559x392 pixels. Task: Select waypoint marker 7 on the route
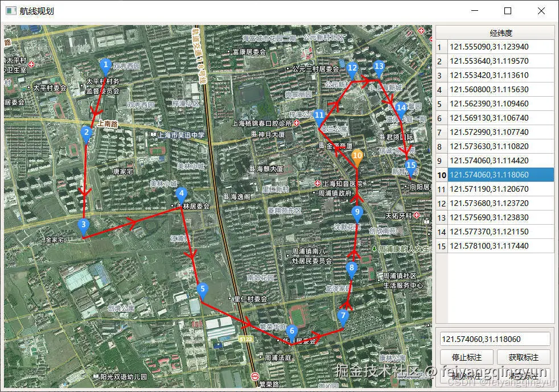(x=343, y=317)
